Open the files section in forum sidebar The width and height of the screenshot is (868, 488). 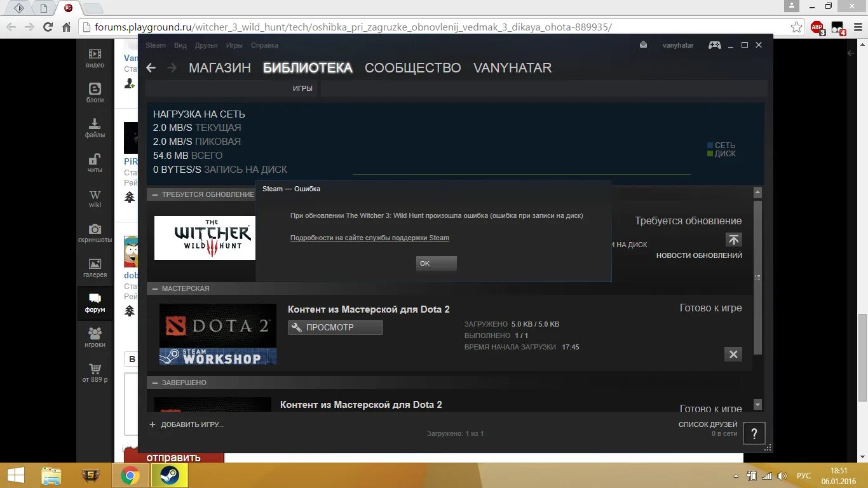coord(95,128)
